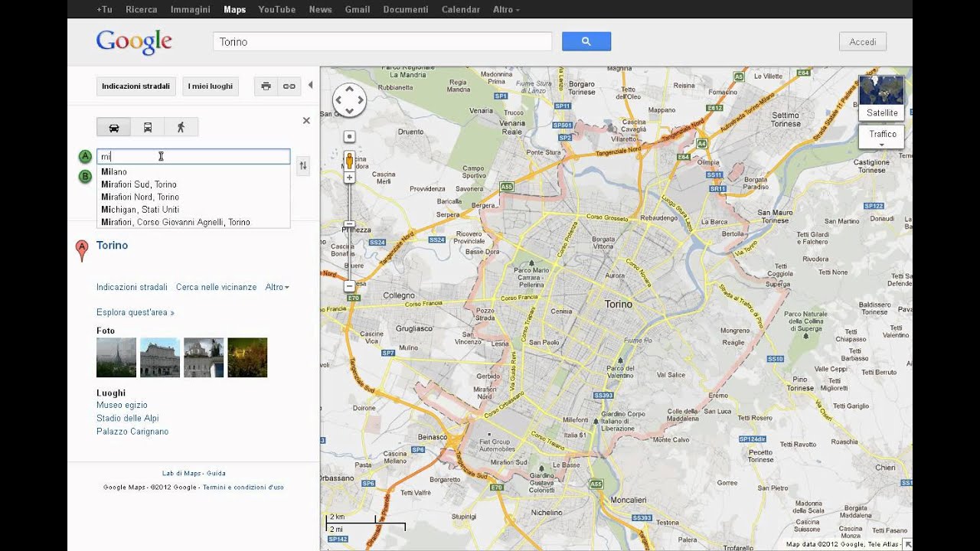The height and width of the screenshot is (551, 980).
Task: Open Stadio delle Alpi link
Action: pyautogui.click(x=128, y=418)
